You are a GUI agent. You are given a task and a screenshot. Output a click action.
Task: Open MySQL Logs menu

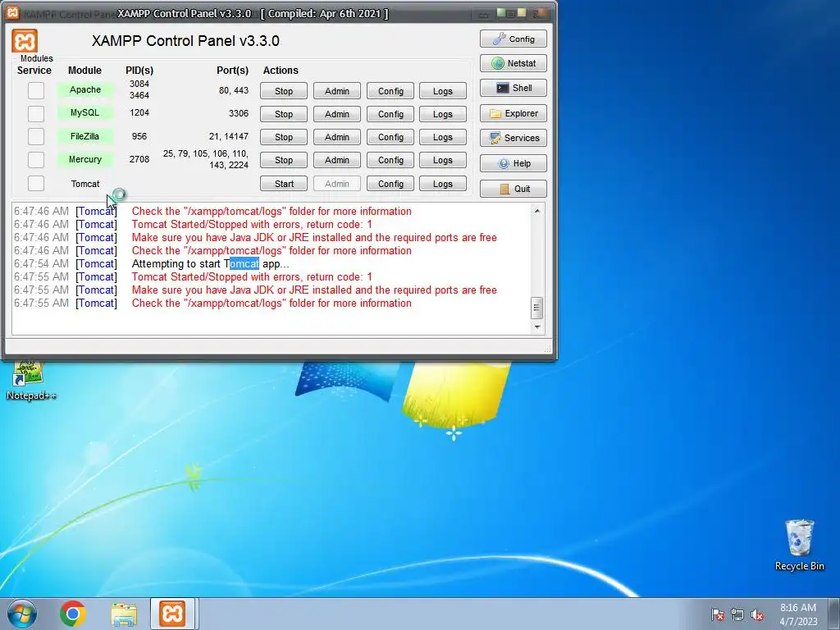443,114
